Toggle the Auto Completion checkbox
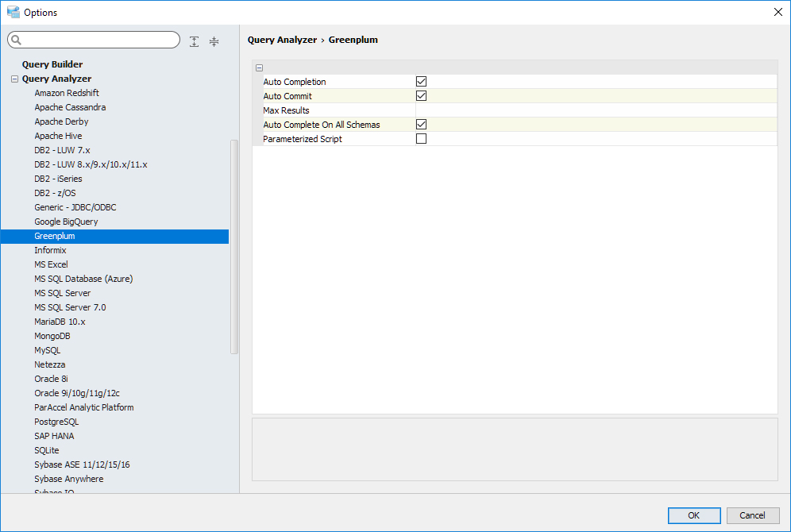791x532 pixels. tap(422, 82)
